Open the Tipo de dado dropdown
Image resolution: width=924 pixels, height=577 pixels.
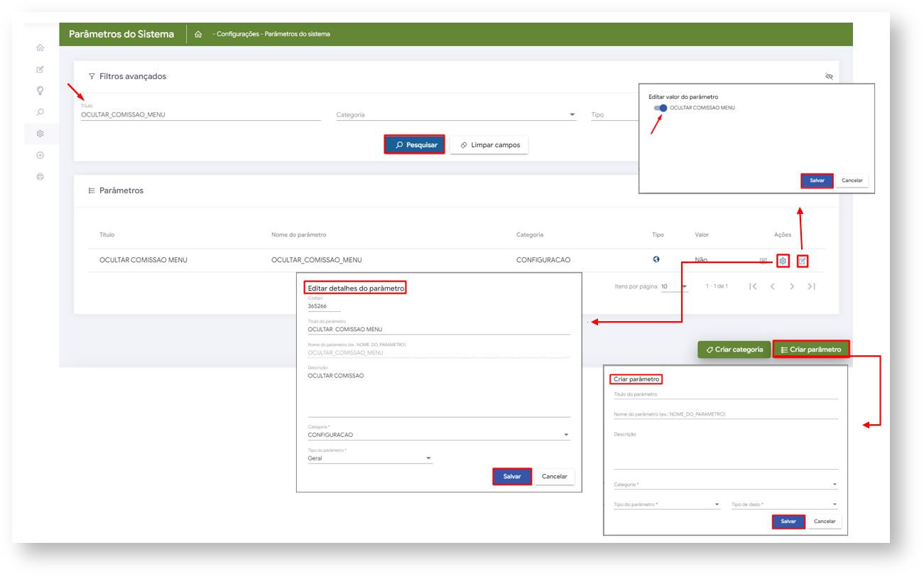(x=785, y=505)
